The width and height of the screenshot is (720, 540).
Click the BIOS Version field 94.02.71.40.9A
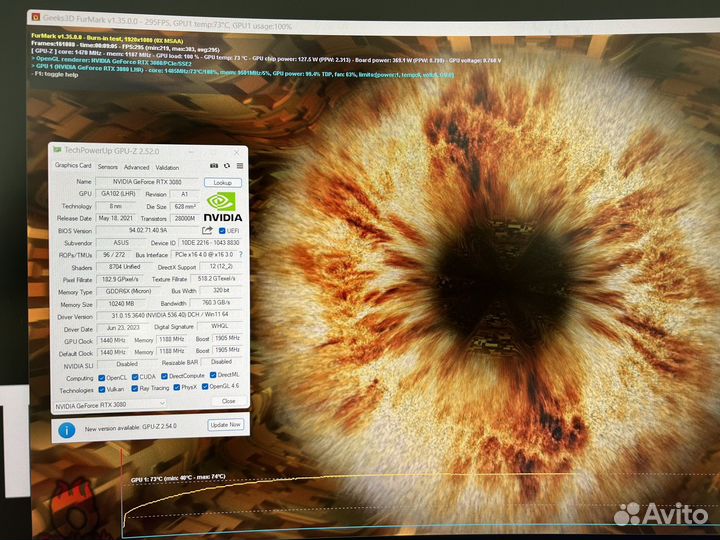(148, 230)
